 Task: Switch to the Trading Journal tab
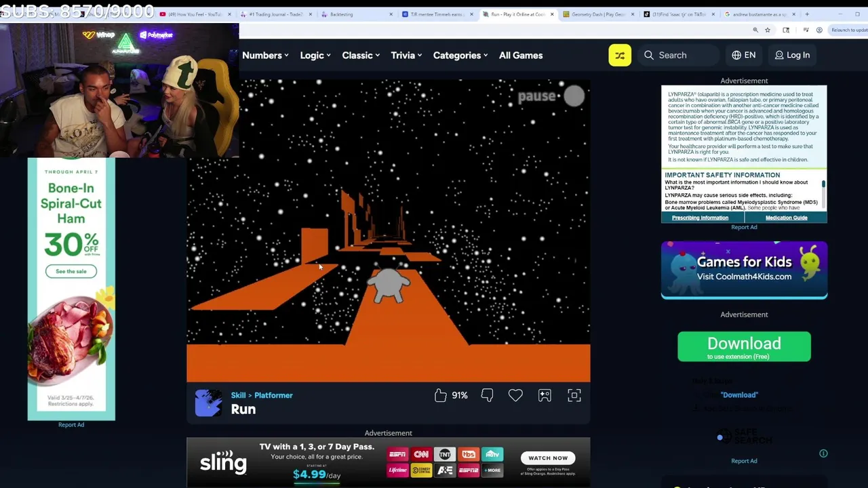coord(275,14)
